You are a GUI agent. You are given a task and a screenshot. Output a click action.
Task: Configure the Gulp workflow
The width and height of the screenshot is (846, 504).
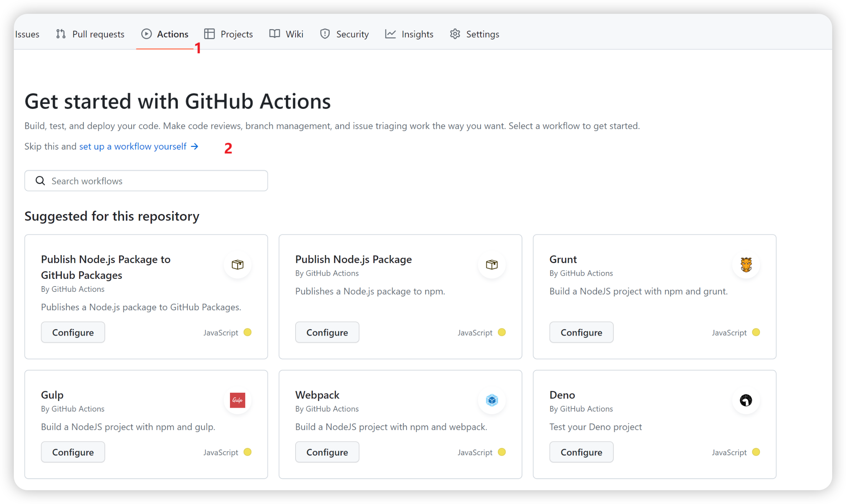[x=73, y=452]
